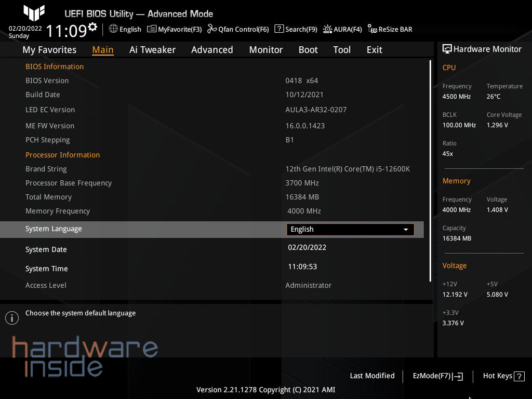Click the +3.3V 3.376 V reading
532x399 pixels.
pyautogui.click(x=453, y=323)
